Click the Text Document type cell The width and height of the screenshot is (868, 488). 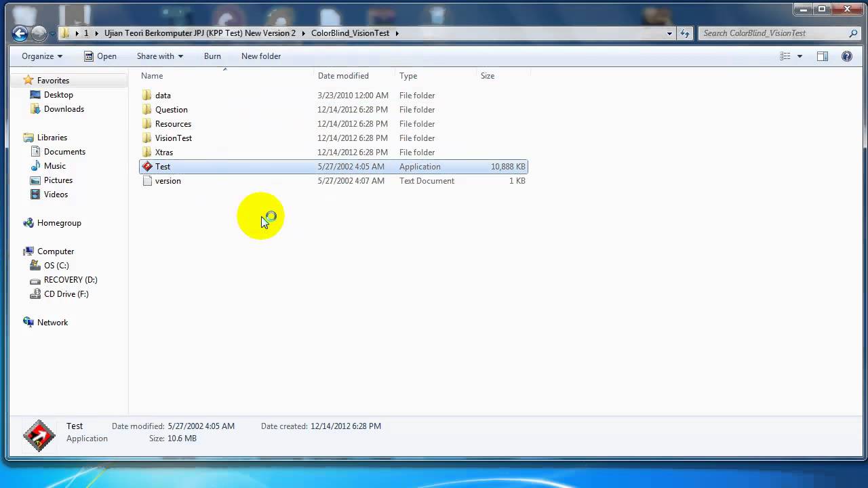point(427,181)
